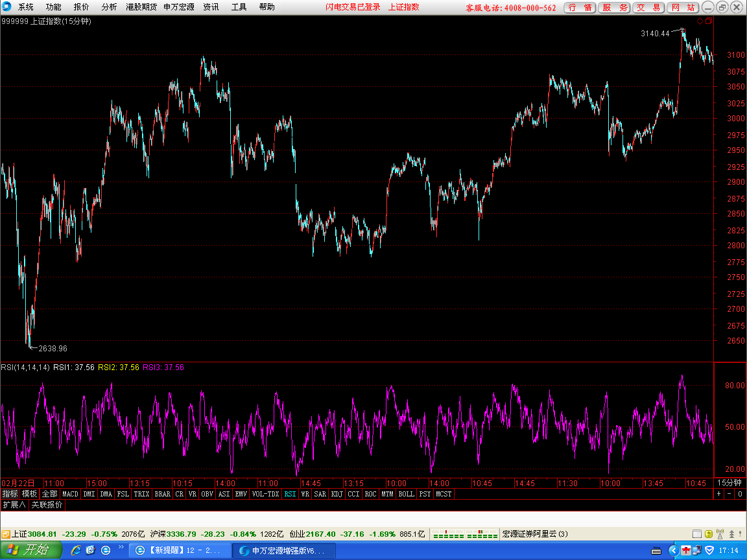Screen dimensions: 747x560
Task: Click the yellow icon left of 上证 in status bar
Action: click(6, 534)
